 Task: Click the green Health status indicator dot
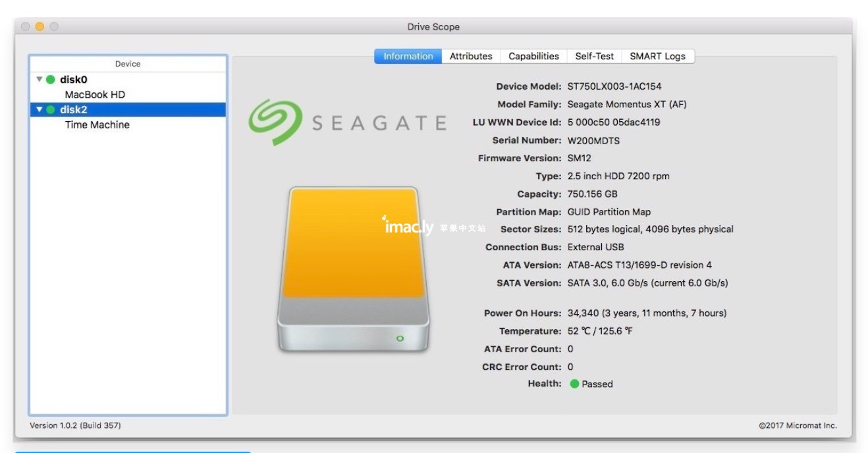point(574,384)
